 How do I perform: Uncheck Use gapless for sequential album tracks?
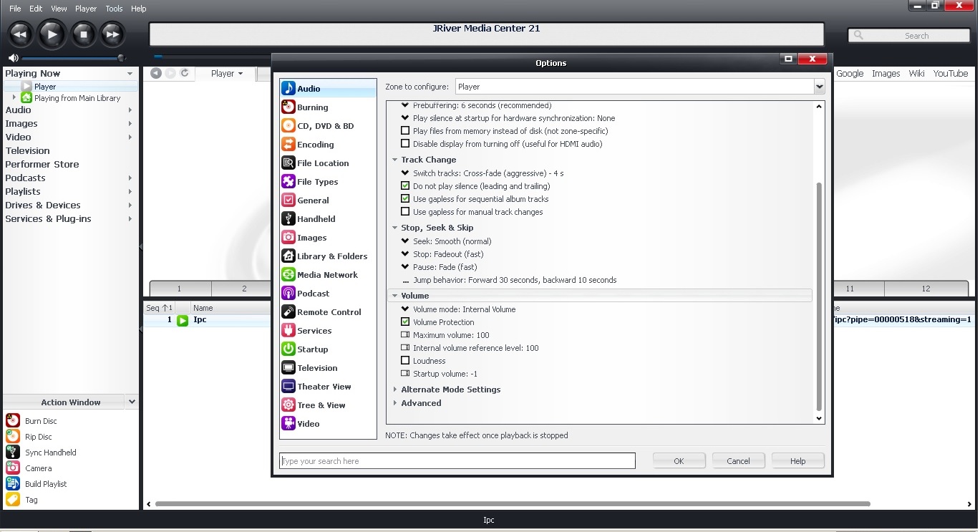(x=405, y=199)
